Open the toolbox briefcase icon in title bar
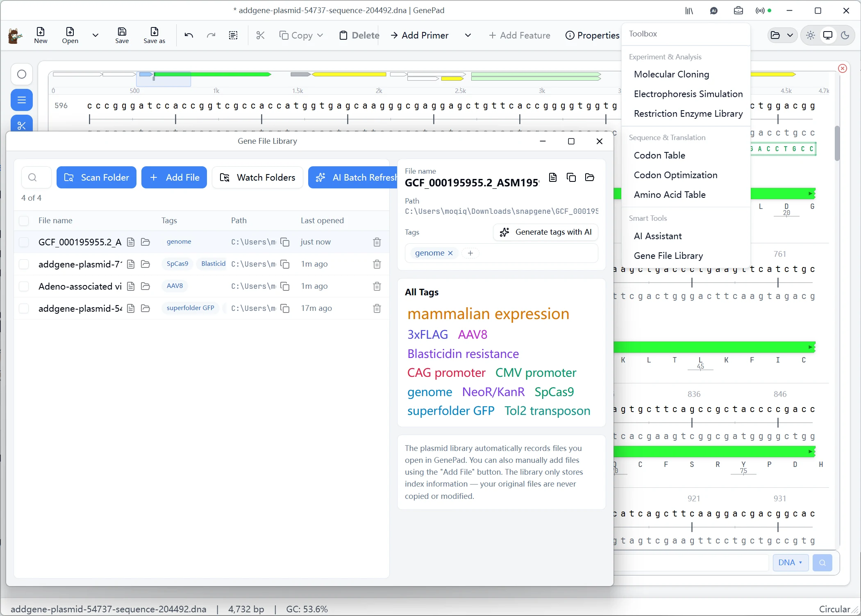The height and width of the screenshot is (616, 861). pyautogui.click(x=738, y=11)
